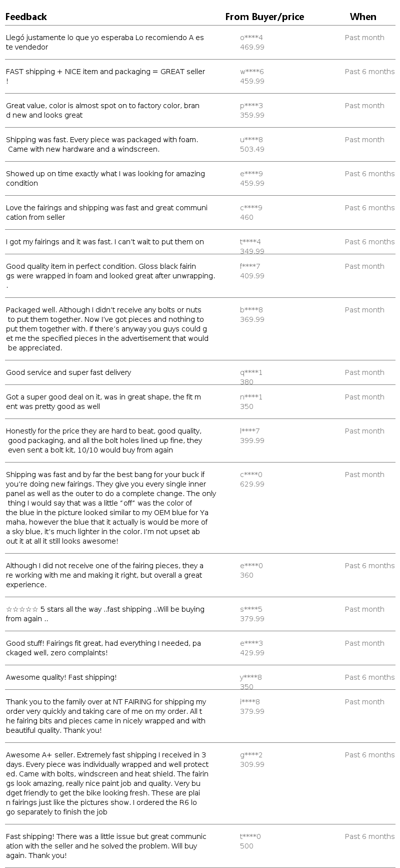Click the 309.99 price value
Viewport: 400px width, 868px height.
[252, 764]
